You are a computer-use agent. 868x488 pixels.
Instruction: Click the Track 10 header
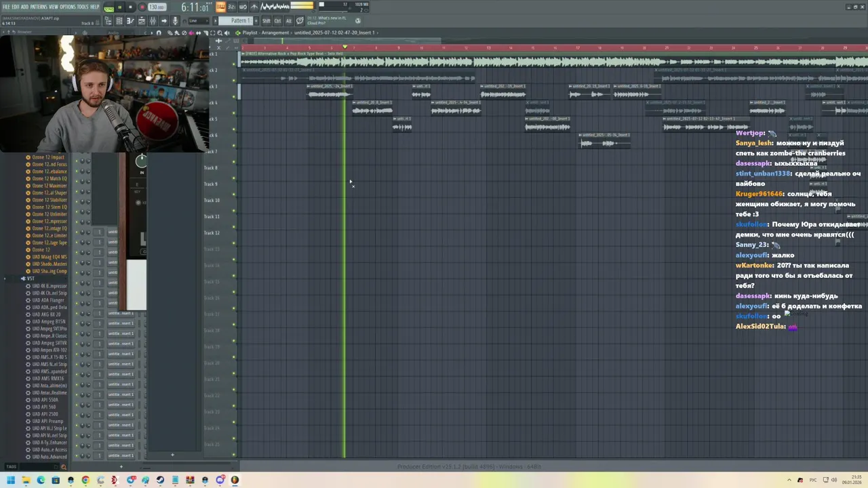coord(212,200)
